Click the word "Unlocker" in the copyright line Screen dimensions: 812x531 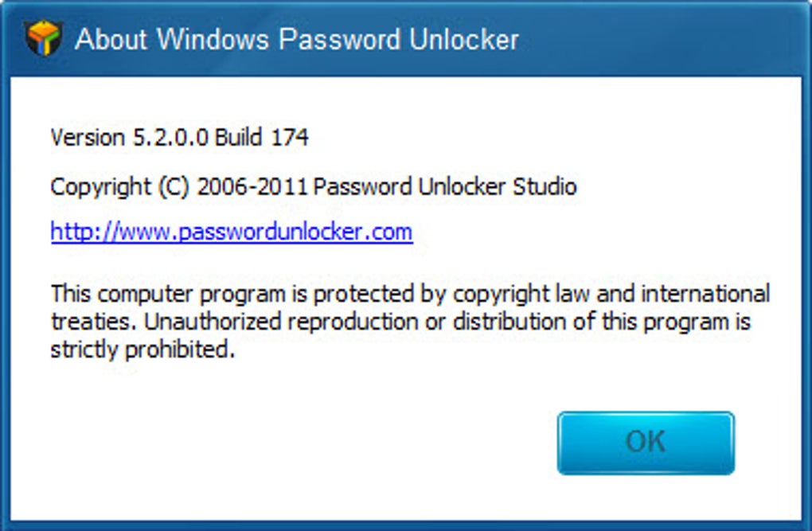pyautogui.click(x=465, y=187)
